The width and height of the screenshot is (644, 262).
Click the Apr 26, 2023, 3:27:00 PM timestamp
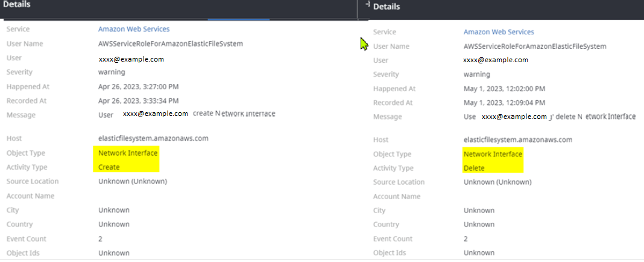138,86
